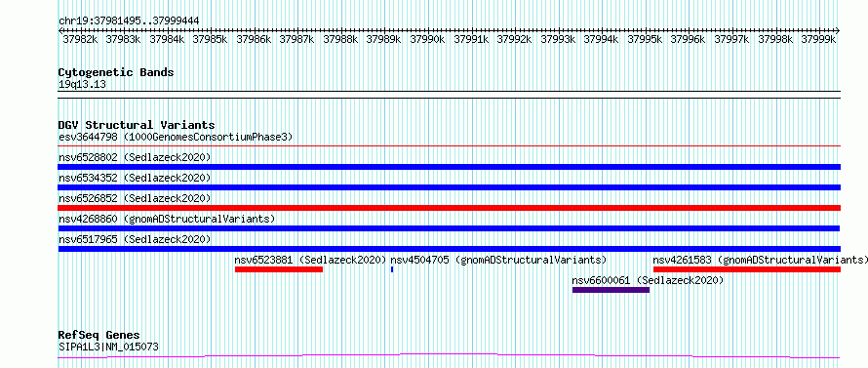Click the 37988k ruler tick label

tap(341, 39)
